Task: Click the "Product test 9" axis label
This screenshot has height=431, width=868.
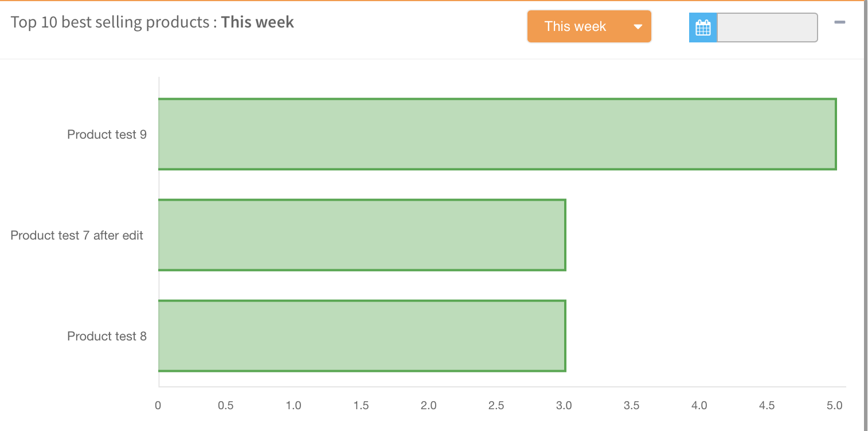Action: point(107,135)
